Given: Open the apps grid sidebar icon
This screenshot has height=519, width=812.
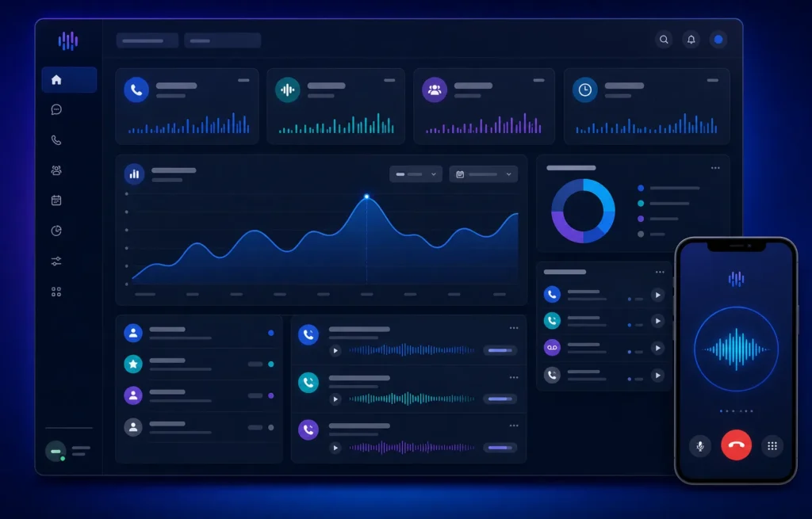Looking at the screenshot, I should pos(56,292).
